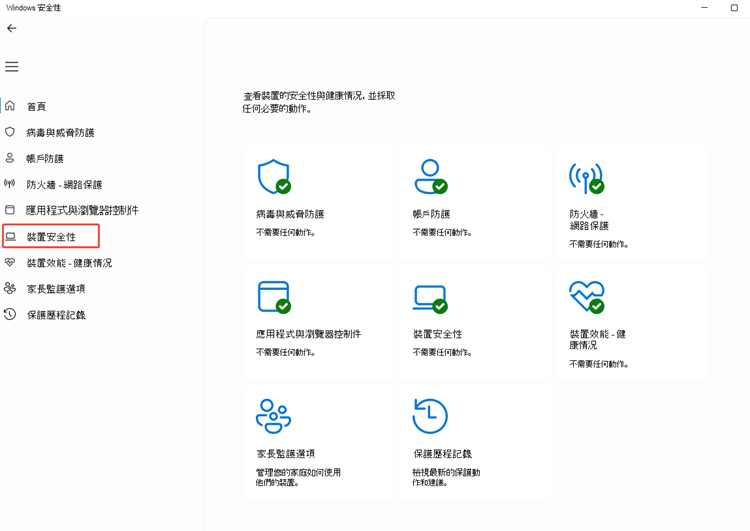The height and width of the screenshot is (531, 750).
Task: Minimize the Windows Security window
Action: coord(704,8)
